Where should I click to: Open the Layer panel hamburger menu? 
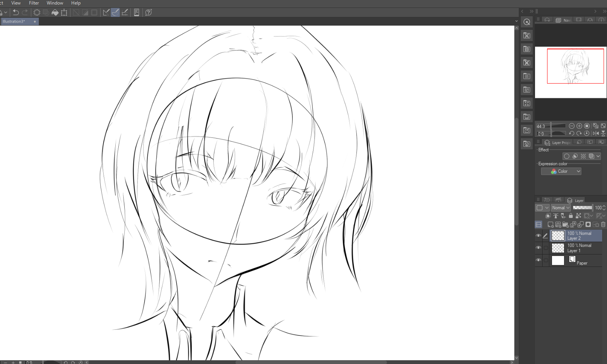coord(538,200)
